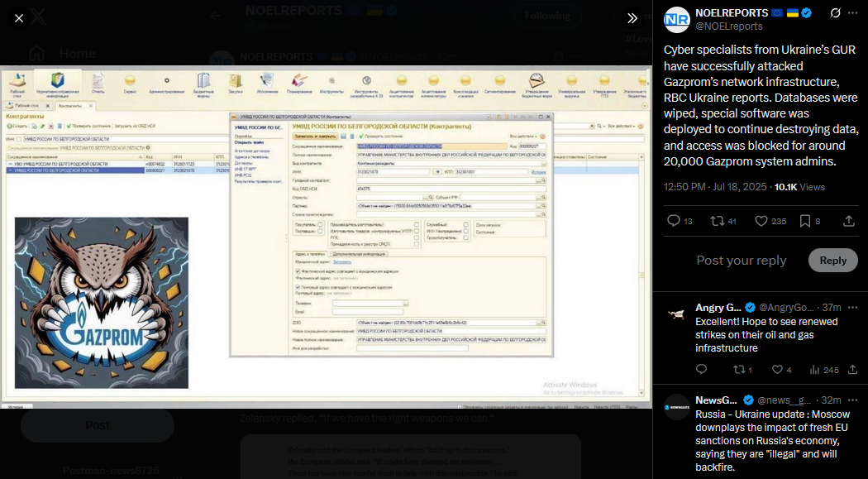868x479 pixels.
Task: Focus the Post your reply field
Action: (x=742, y=261)
